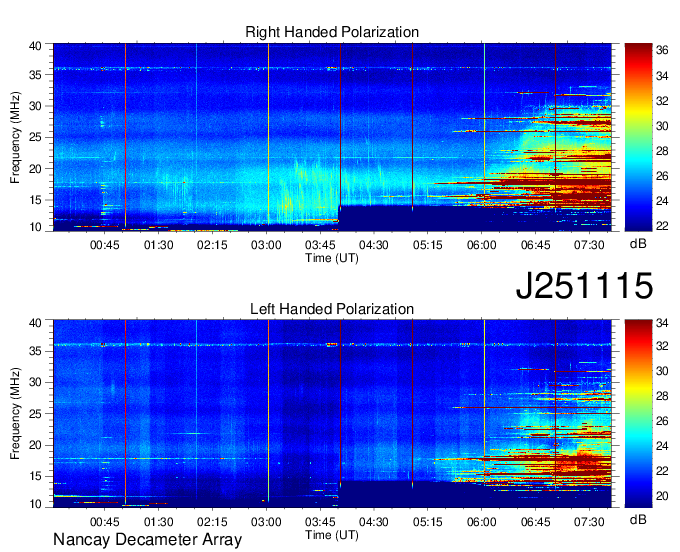Click the 34 dB label on lower color bar
680x552 pixels.
(662, 323)
